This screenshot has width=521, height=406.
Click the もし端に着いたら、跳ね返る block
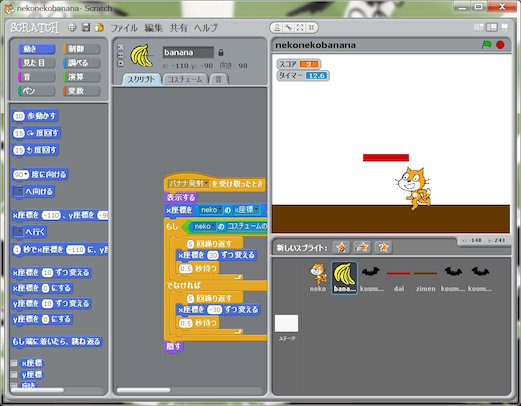coord(56,342)
